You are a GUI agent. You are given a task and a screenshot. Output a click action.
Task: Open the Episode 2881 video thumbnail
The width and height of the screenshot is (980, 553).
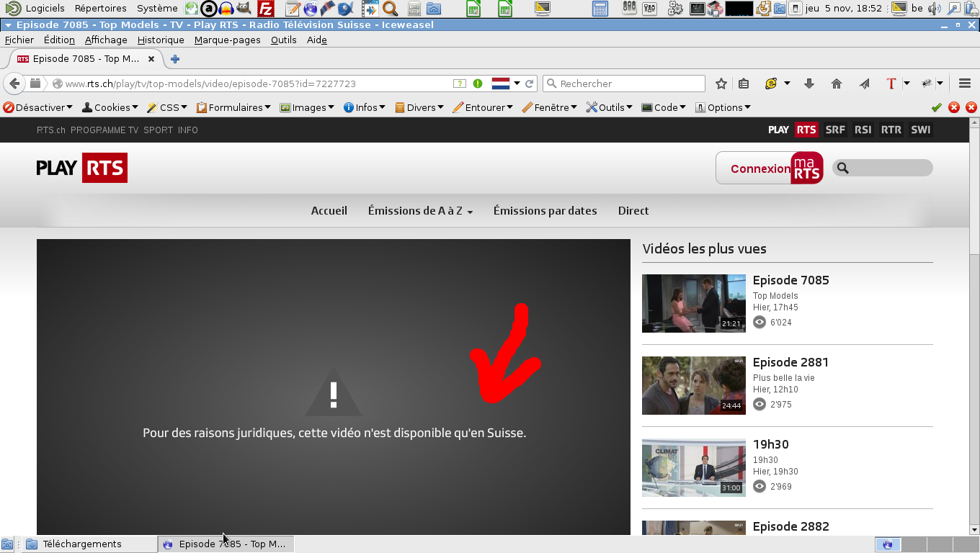click(x=694, y=385)
